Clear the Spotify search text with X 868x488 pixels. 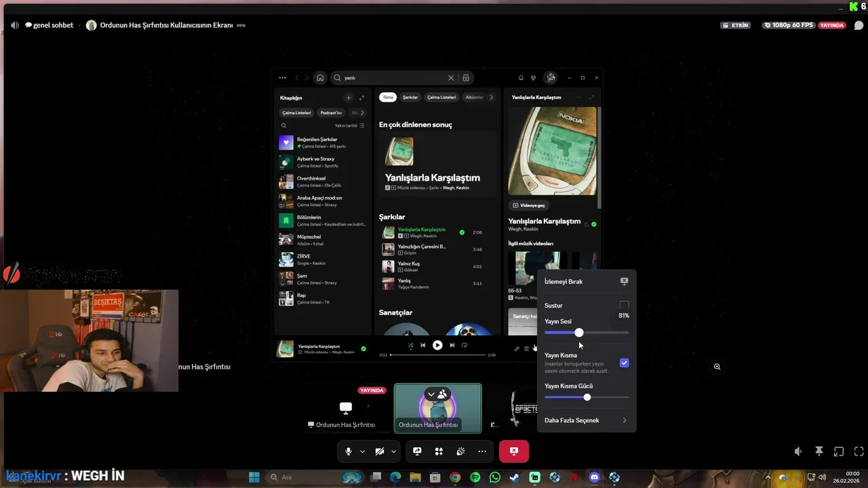click(x=451, y=78)
